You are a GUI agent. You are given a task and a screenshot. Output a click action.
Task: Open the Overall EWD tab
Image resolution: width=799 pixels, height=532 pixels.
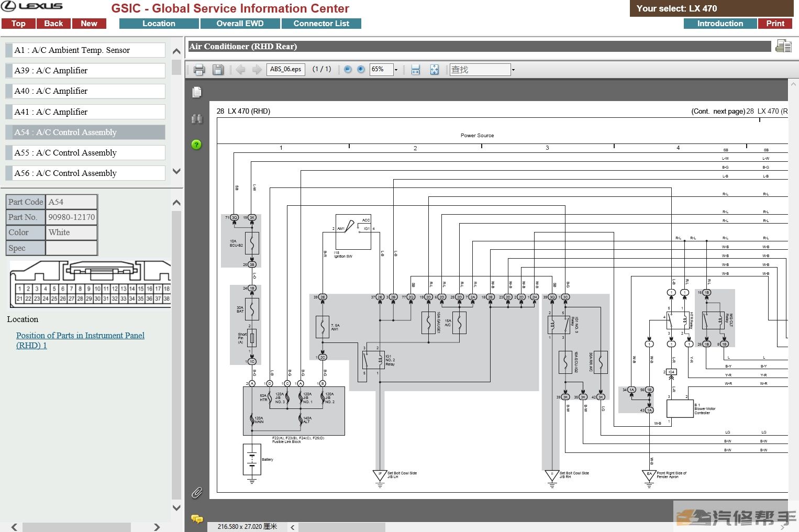point(240,24)
